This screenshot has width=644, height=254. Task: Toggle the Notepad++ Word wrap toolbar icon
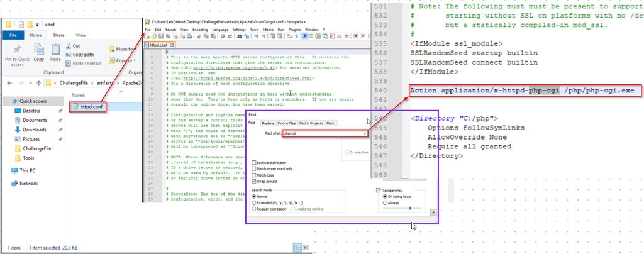pos(289,36)
